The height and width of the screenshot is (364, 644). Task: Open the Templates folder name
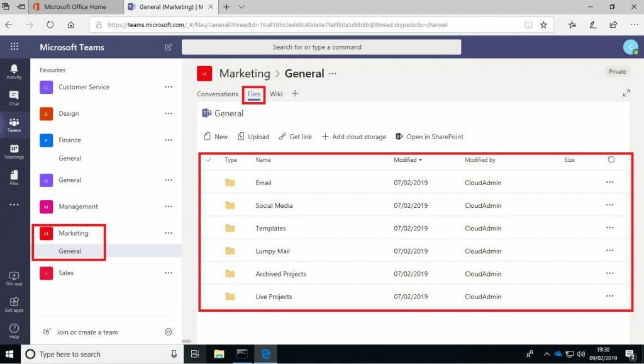[270, 228]
